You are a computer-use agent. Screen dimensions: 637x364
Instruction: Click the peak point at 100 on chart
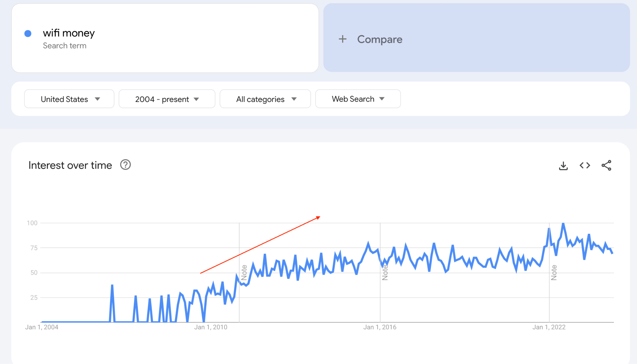point(563,223)
